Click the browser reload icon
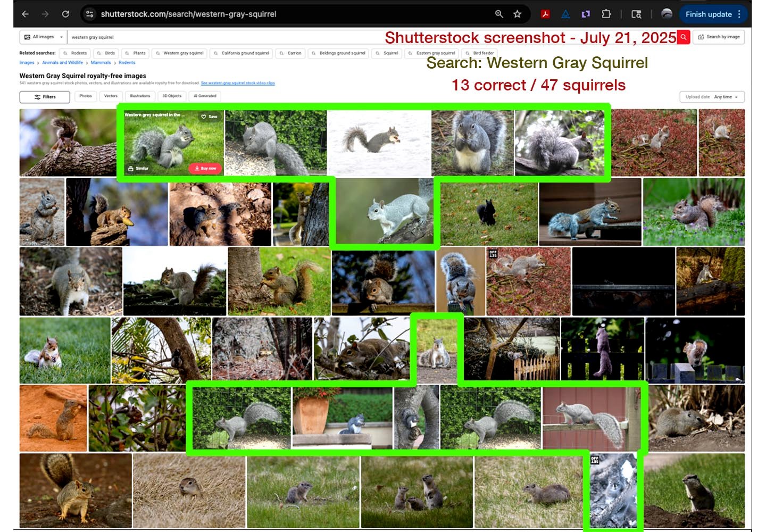 click(65, 14)
